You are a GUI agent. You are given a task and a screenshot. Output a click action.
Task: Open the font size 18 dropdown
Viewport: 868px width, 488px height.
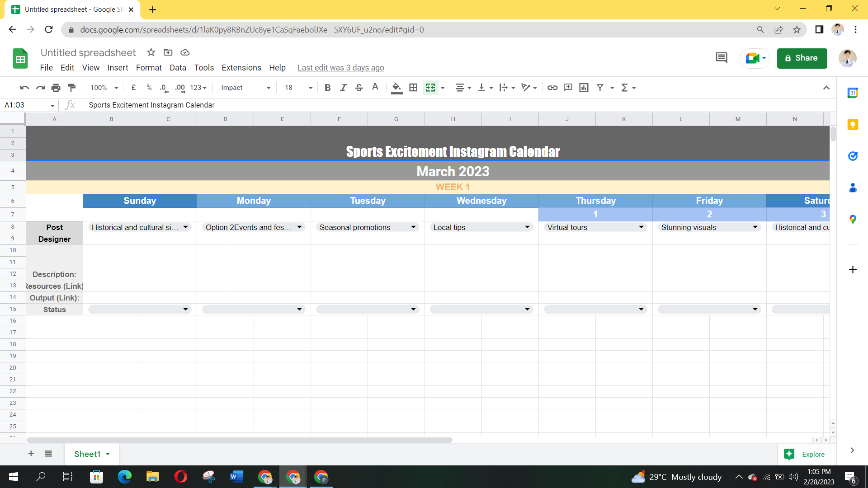(298, 88)
